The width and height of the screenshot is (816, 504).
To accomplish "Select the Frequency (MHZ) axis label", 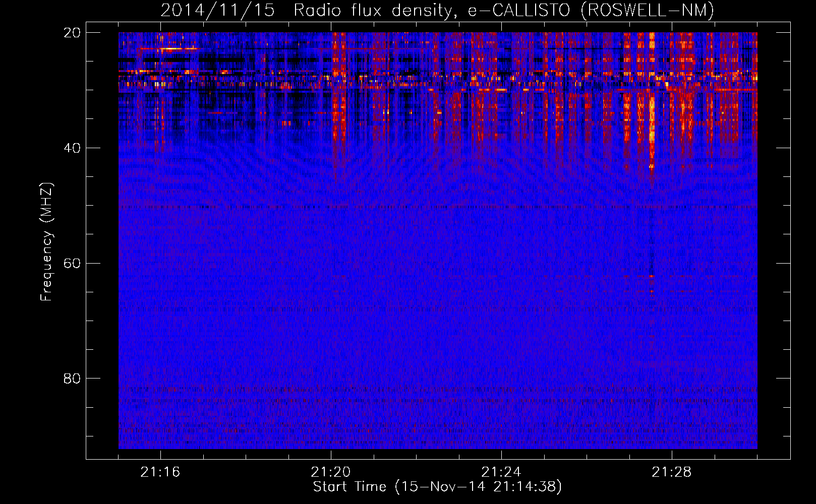I will coord(46,242).
